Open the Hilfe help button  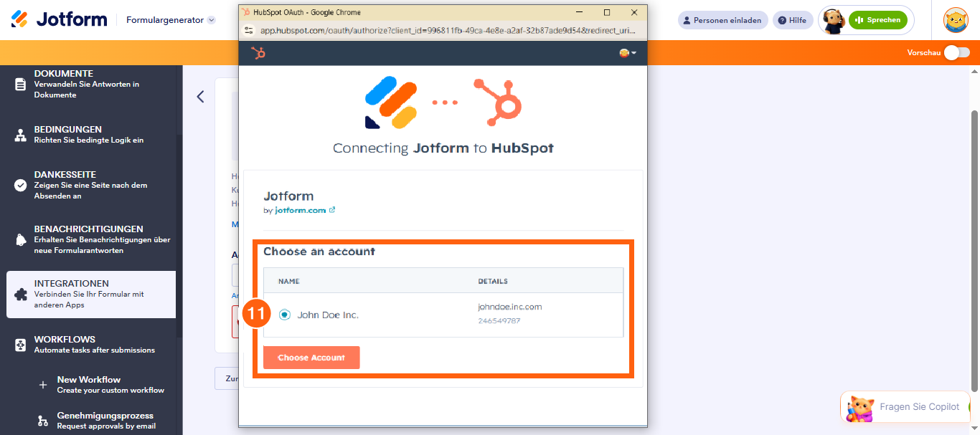[793, 20]
